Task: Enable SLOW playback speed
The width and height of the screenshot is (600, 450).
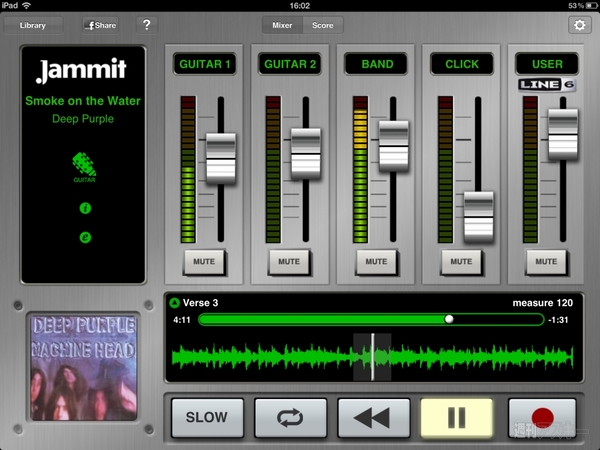Action: click(207, 417)
